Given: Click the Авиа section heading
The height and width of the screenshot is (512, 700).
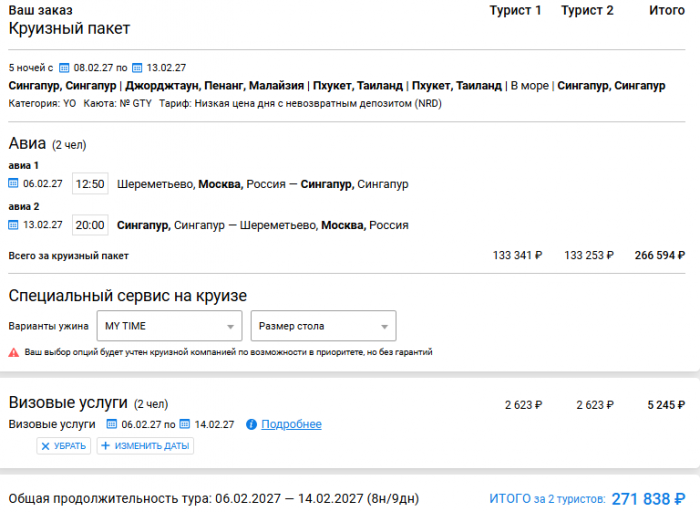Looking at the screenshot, I should pyautogui.click(x=27, y=144).
